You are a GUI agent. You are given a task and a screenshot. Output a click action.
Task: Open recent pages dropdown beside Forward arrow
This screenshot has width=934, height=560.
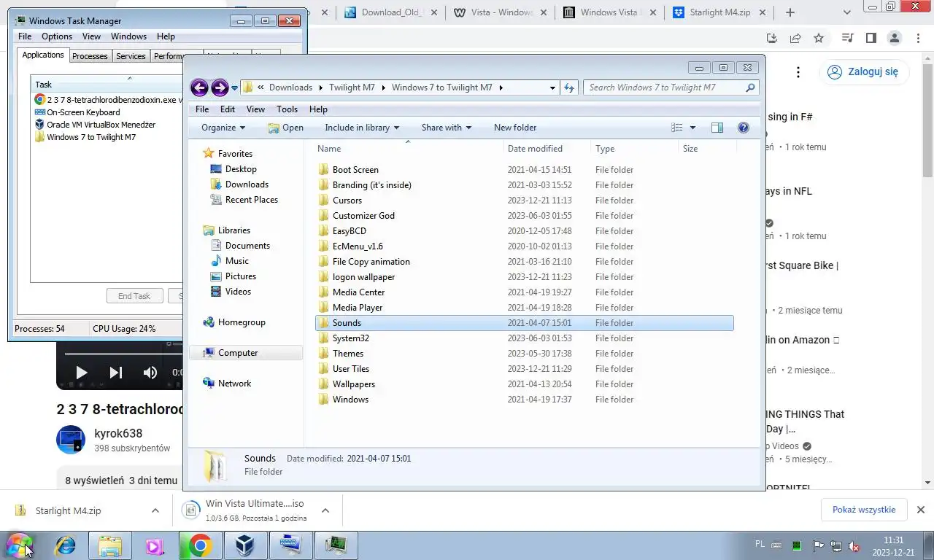(234, 88)
